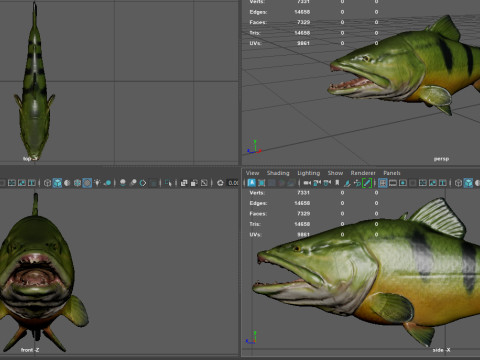Screen dimensions: 480x360
Task: Toggle the dimmed Gate Mask icon in side panel
Action: pyautogui.click(x=413, y=183)
